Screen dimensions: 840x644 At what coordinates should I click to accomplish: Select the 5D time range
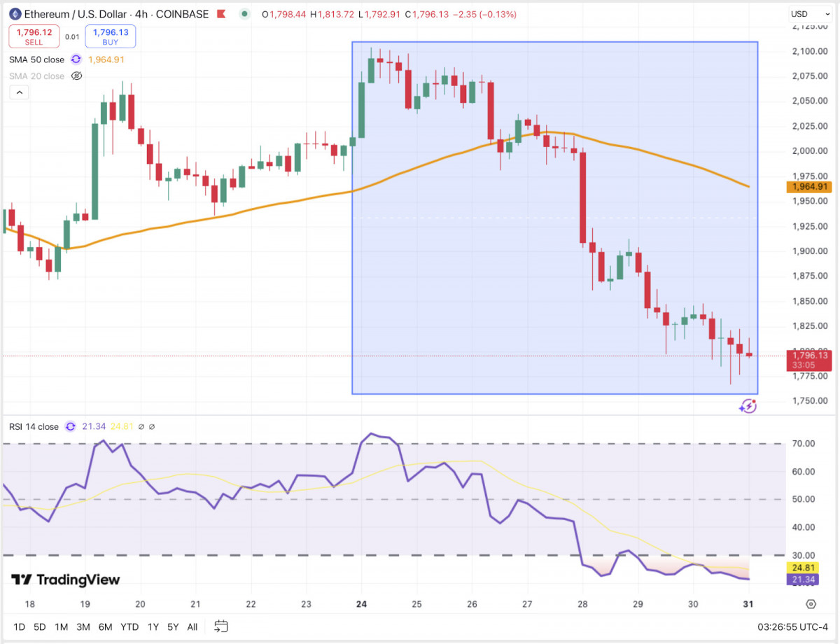coord(40,626)
